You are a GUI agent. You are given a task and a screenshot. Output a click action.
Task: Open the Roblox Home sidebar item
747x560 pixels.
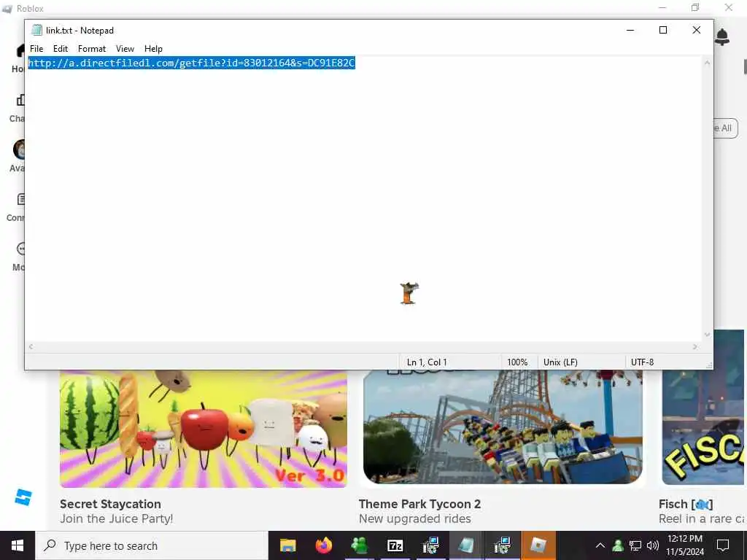18,59
